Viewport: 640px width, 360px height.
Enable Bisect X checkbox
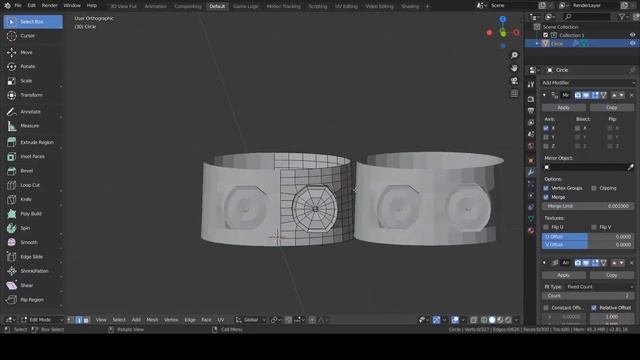pyautogui.click(x=577, y=128)
